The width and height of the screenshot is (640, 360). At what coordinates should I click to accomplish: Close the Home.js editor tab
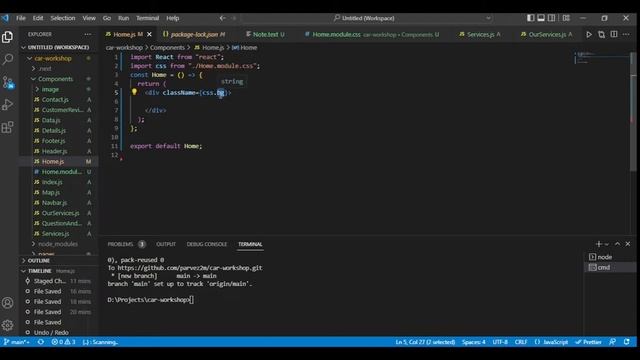click(149, 35)
